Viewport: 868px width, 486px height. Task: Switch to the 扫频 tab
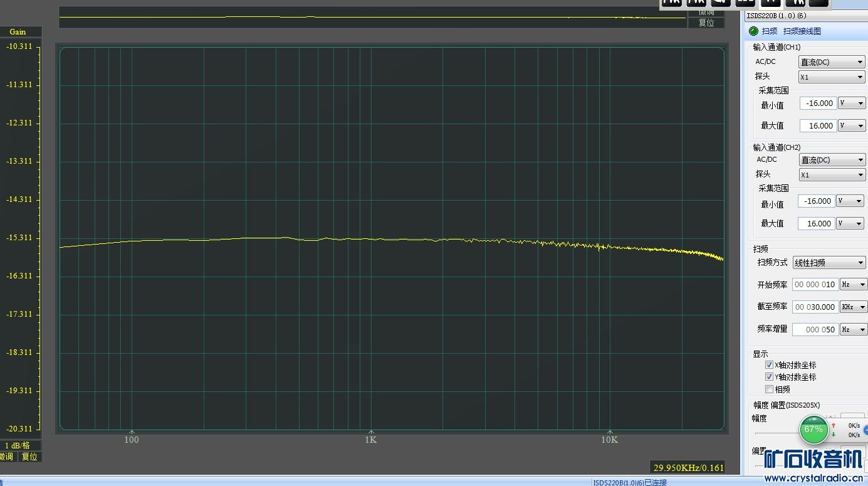point(770,31)
